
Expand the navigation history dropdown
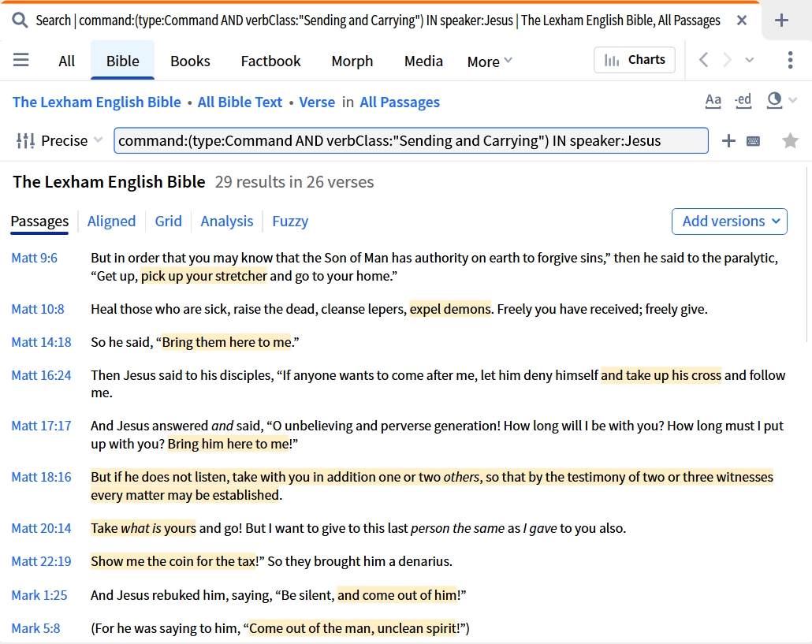pos(750,60)
